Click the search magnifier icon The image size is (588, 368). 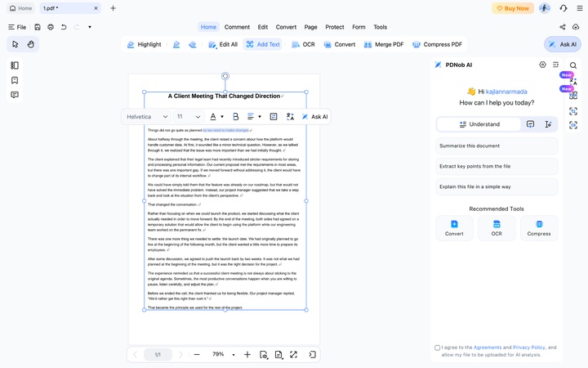point(573,65)
